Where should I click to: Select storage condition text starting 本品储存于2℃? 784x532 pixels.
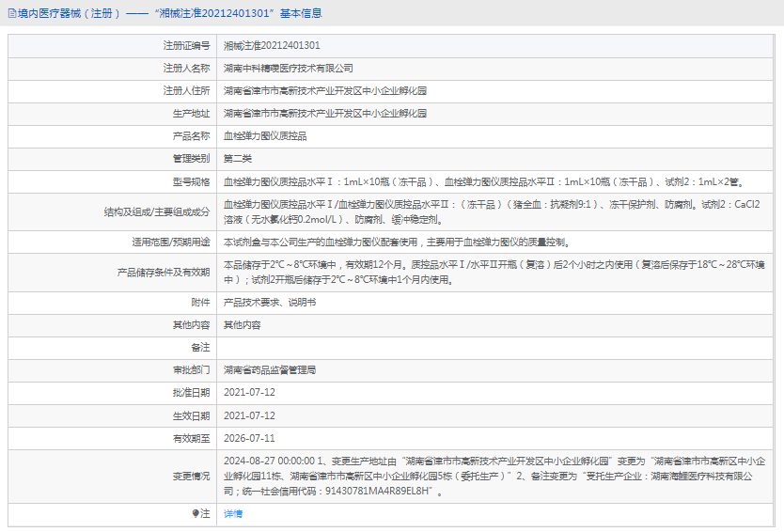click(494, 273)
